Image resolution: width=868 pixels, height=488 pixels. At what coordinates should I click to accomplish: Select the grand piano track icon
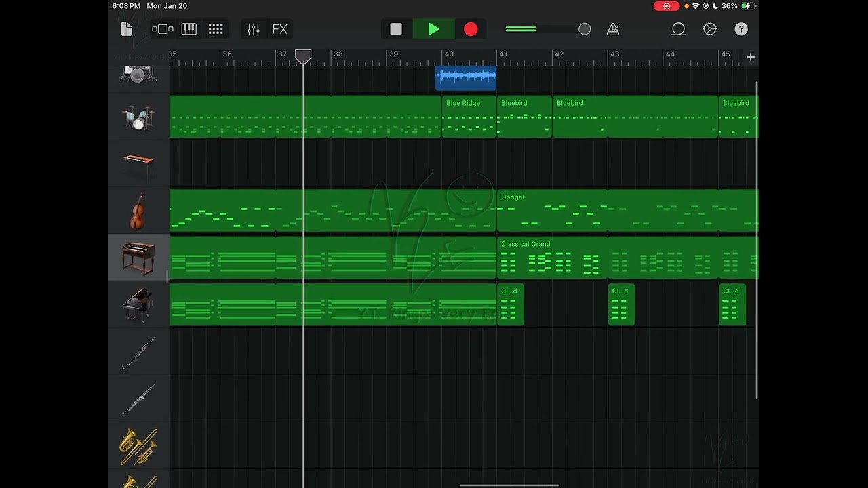(x=138, y=304)
